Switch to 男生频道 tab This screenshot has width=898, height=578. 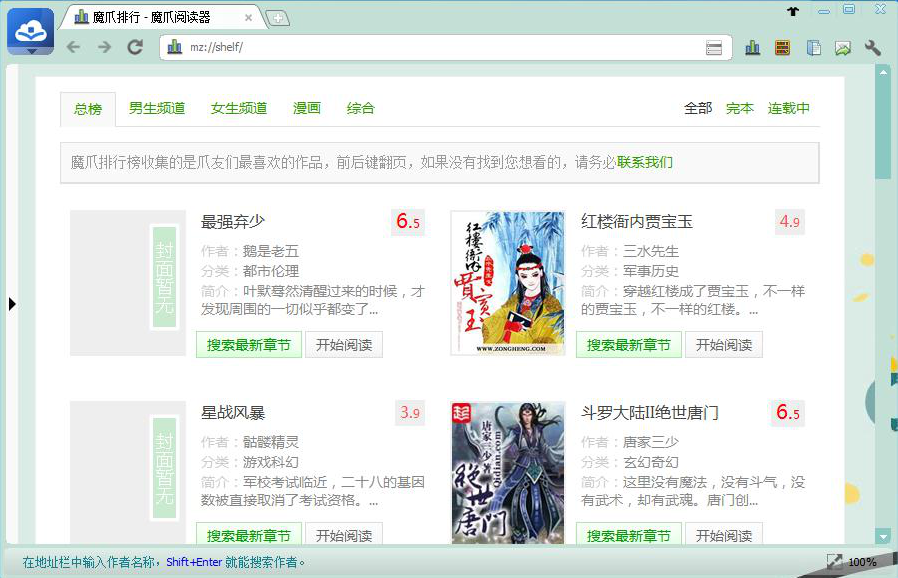157,108
